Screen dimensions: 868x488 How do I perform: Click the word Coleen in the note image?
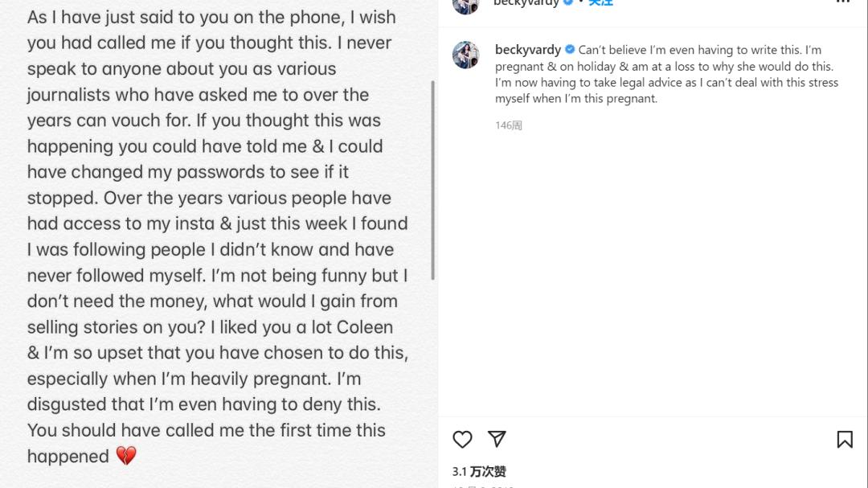364,327
